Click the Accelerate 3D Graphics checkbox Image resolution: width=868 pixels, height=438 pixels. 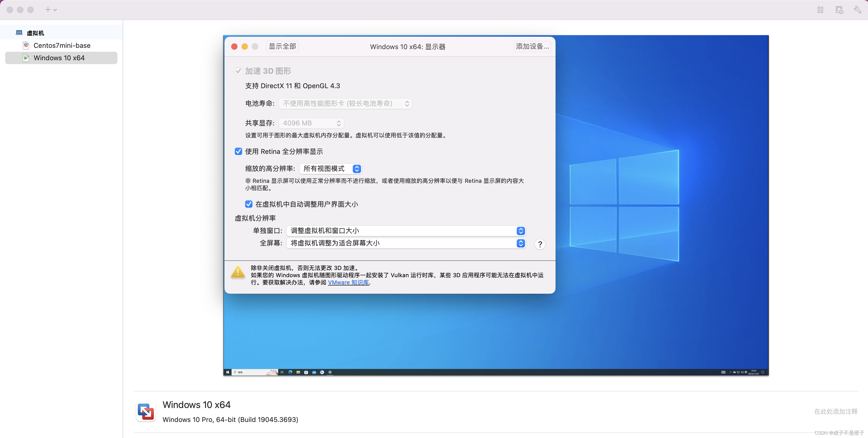(x=238, y=71)
